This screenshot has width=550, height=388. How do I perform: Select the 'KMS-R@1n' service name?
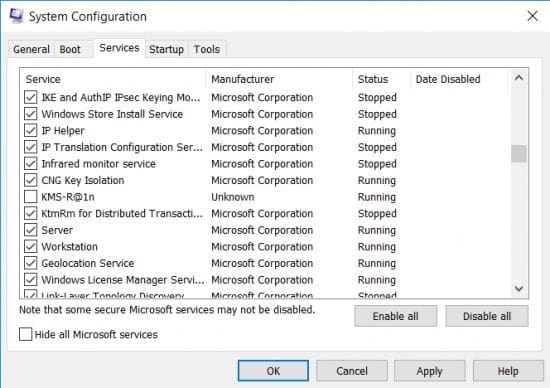(68, 197)
